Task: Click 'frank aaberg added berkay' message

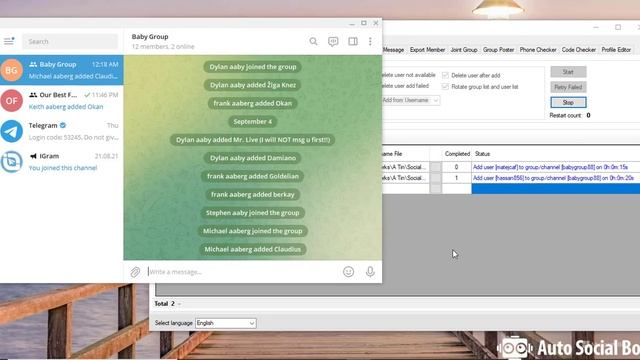Action: pyautogui.click(x=253, y=194)
